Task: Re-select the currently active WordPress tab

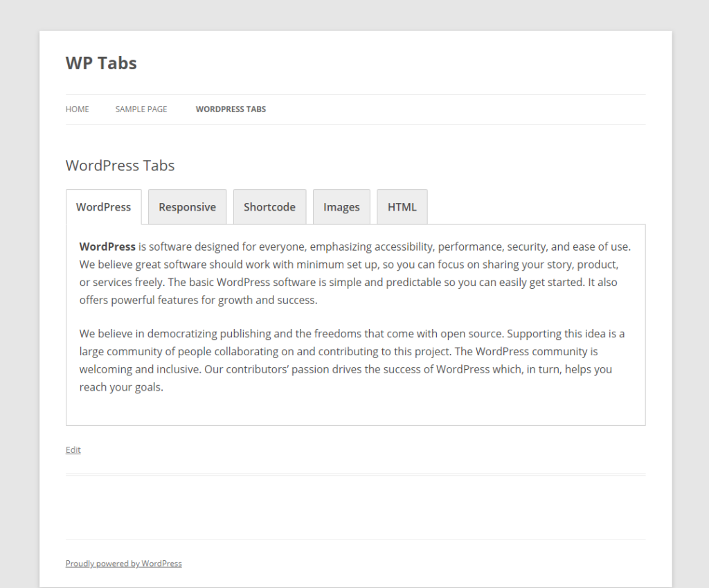Action: 103,206
